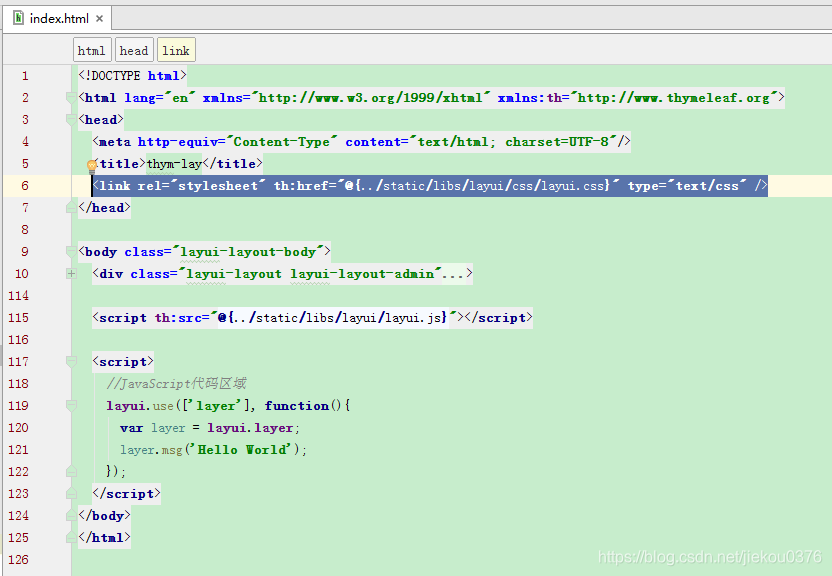
Task: Click the 'Hello World' string literal
Action: pos(241,450)
